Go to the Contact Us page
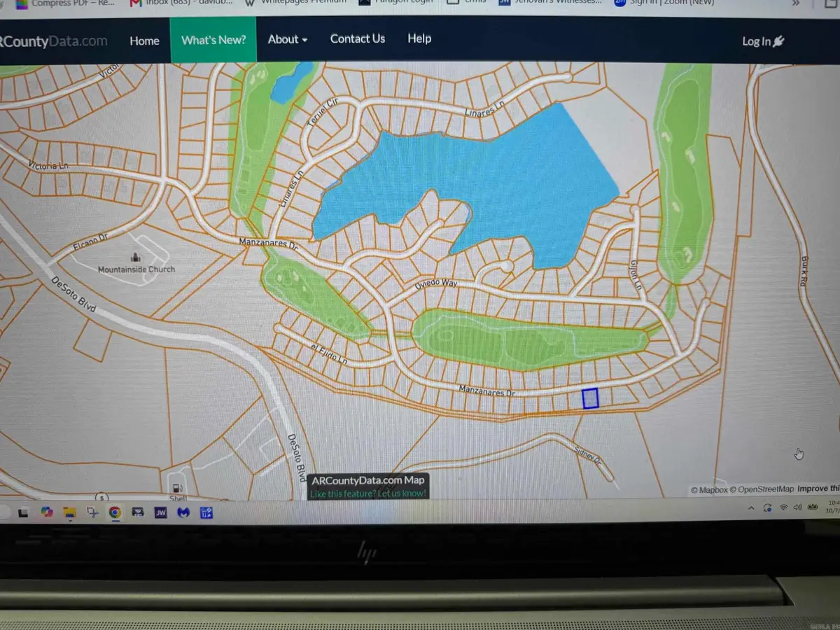Viewport: 840px width, 630px height. coord(358,38)
